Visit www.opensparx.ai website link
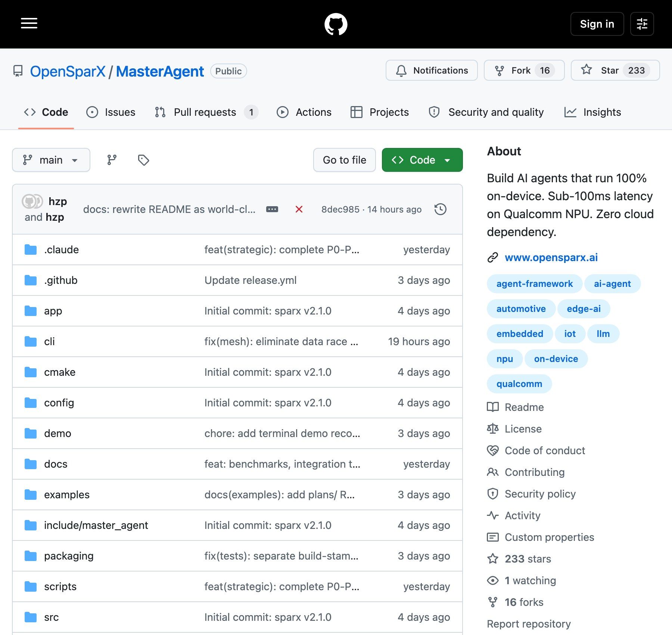The image size is (672, 635). click(x=551, y=257)
